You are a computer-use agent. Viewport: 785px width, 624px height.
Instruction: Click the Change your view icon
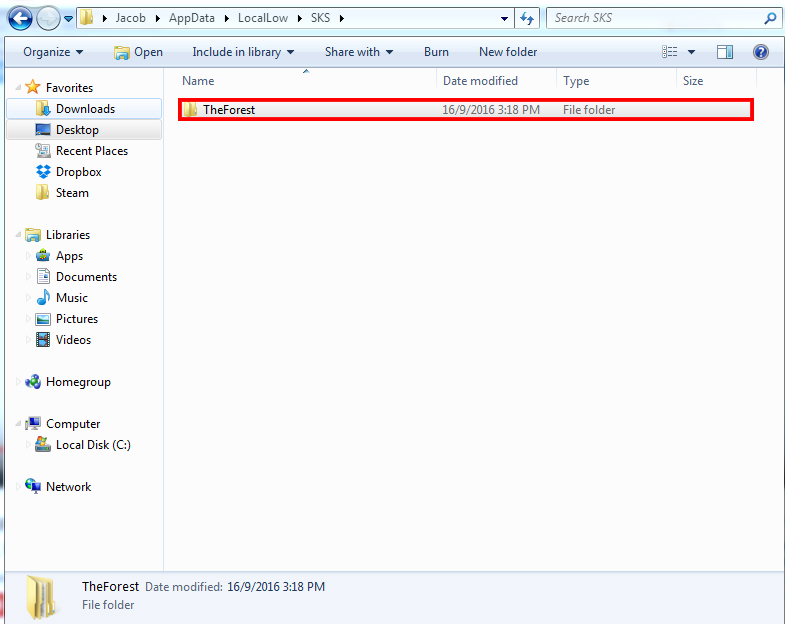point(669,52)
